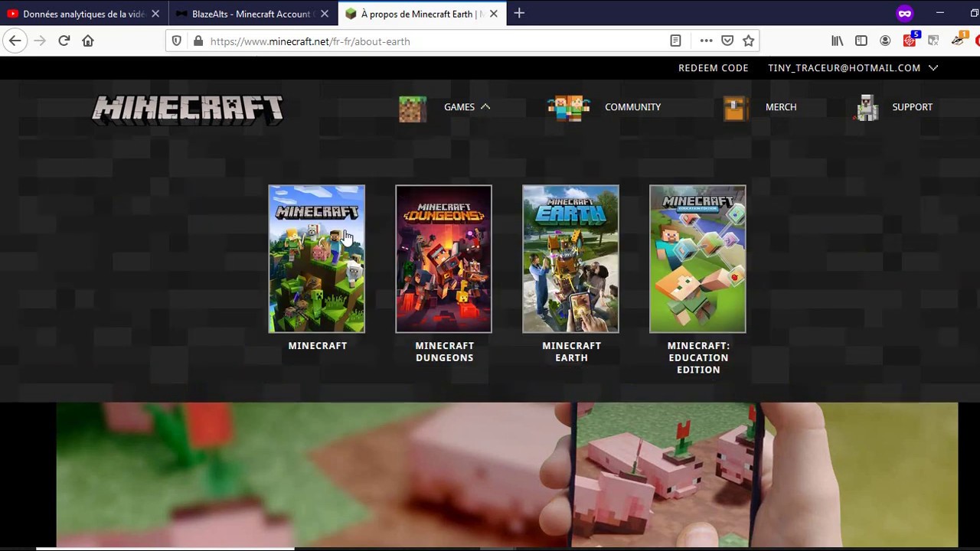Save page to Pocket icon
This screenshot has width=980, height=551.
[x=727, y=41]
